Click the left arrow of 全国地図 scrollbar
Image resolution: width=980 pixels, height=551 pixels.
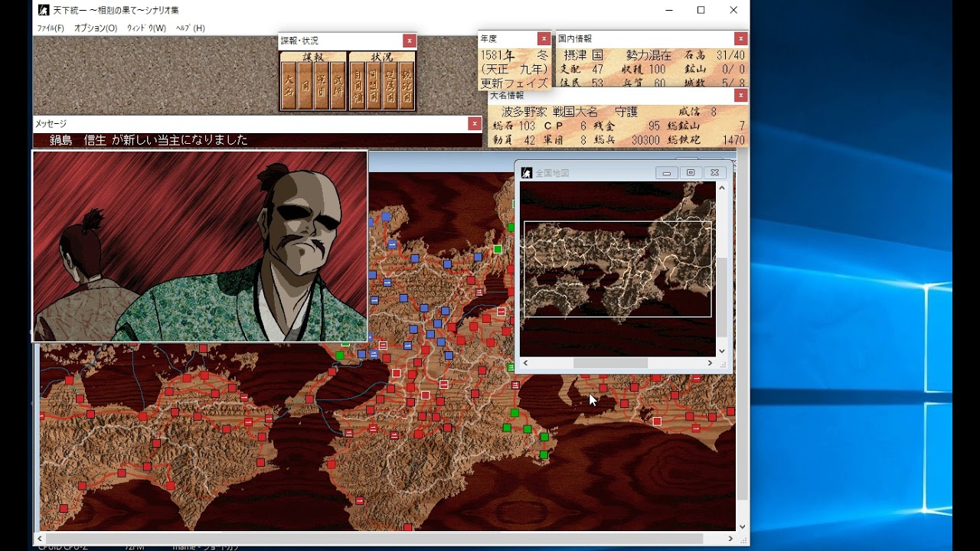click(x=525, y=363)
